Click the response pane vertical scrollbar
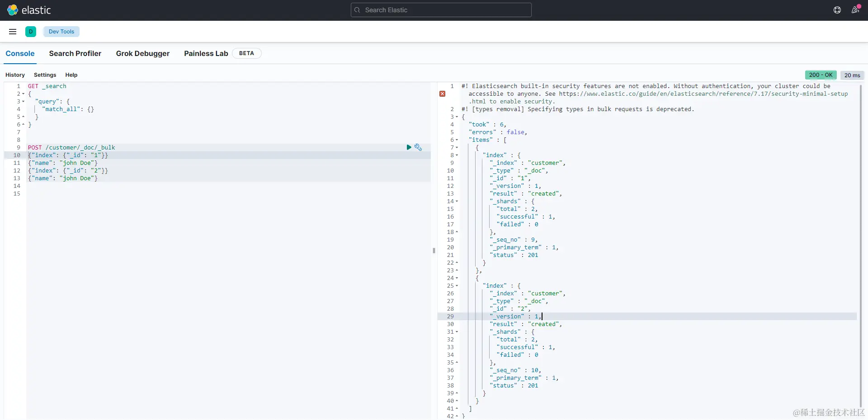868x420 pixels. pyautogui.click(x=861, y=246)
